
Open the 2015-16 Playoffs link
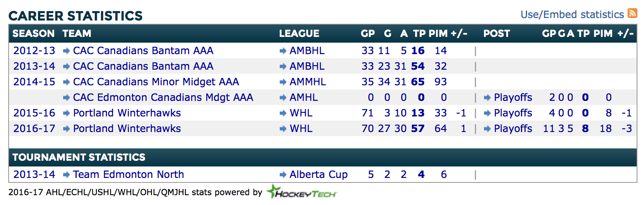513,113
